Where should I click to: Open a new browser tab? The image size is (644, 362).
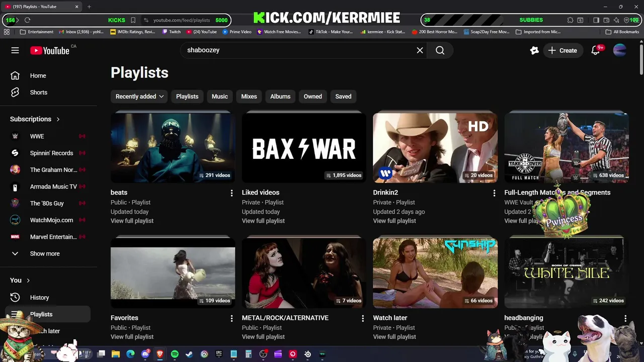tap(89, 7)
